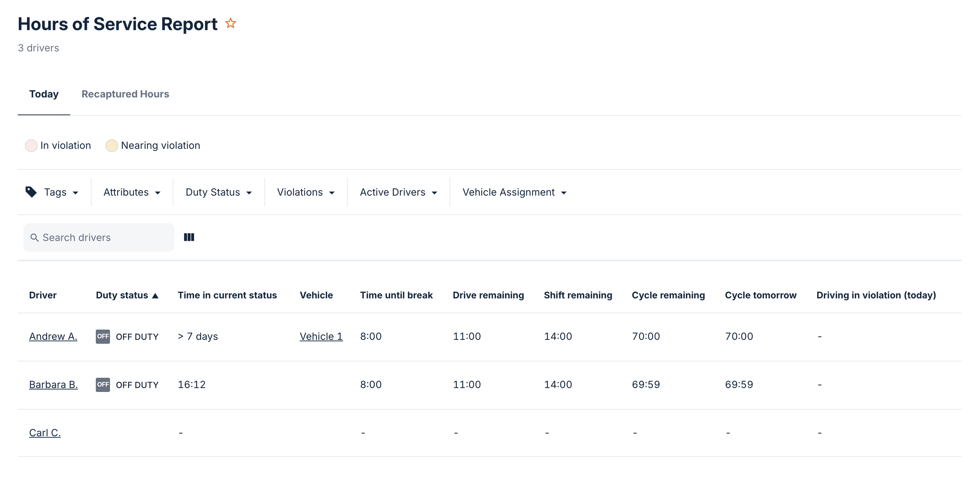Open the Vehicle 1 link
This screenshot has width=980, height=477.
tap(321, 336)
